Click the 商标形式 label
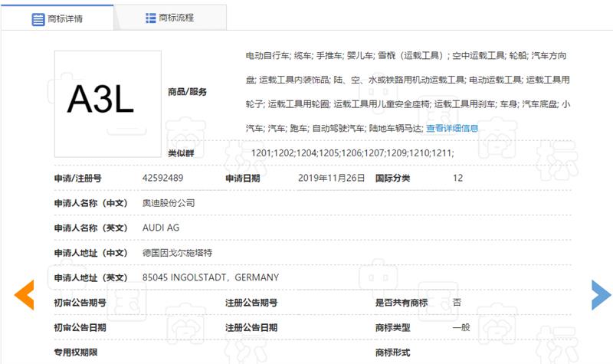This screenshot has height=364, width=613. pyautogui.click(x=392, y=353)
